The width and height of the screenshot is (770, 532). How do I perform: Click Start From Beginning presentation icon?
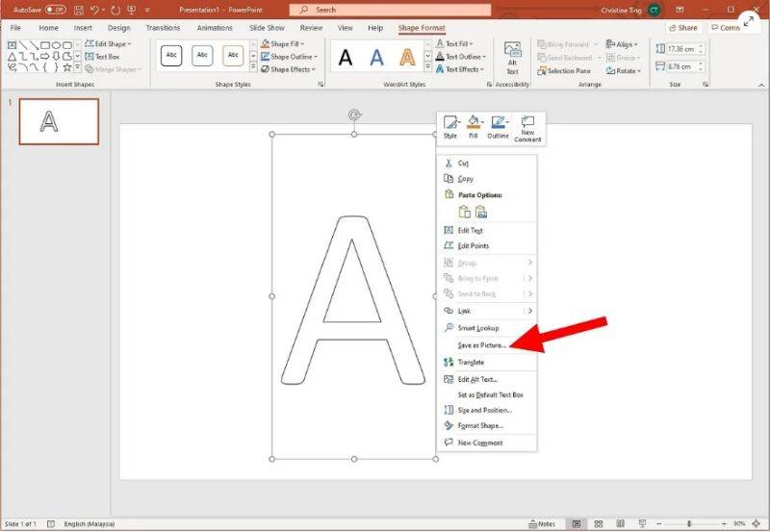pyautogui.click(x=132, y=10)
